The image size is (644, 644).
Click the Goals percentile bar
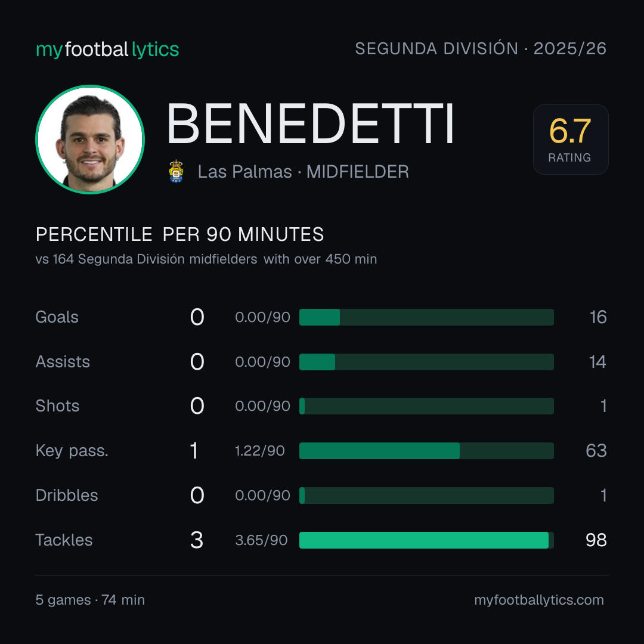426,317
